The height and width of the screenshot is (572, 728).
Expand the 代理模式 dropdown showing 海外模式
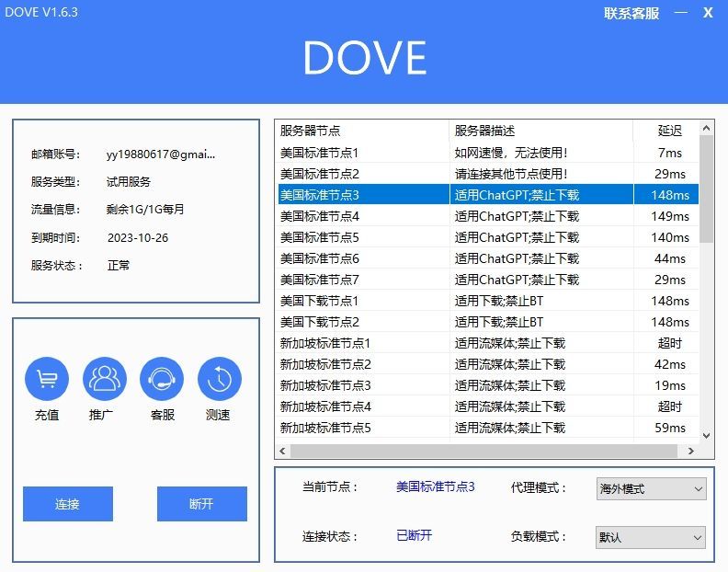651,489
